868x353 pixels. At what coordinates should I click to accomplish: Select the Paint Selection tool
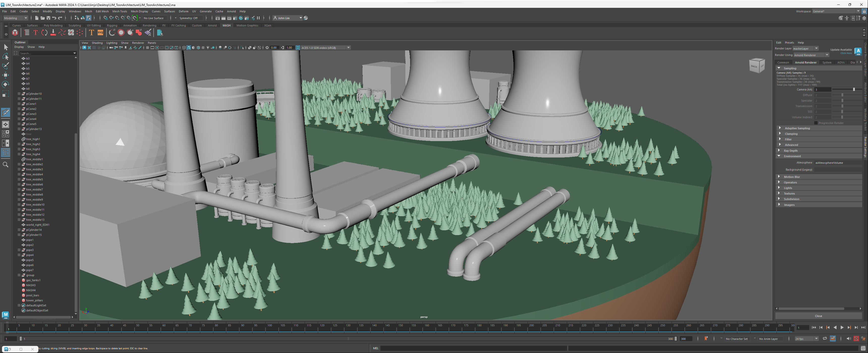[x=6, y=66]
